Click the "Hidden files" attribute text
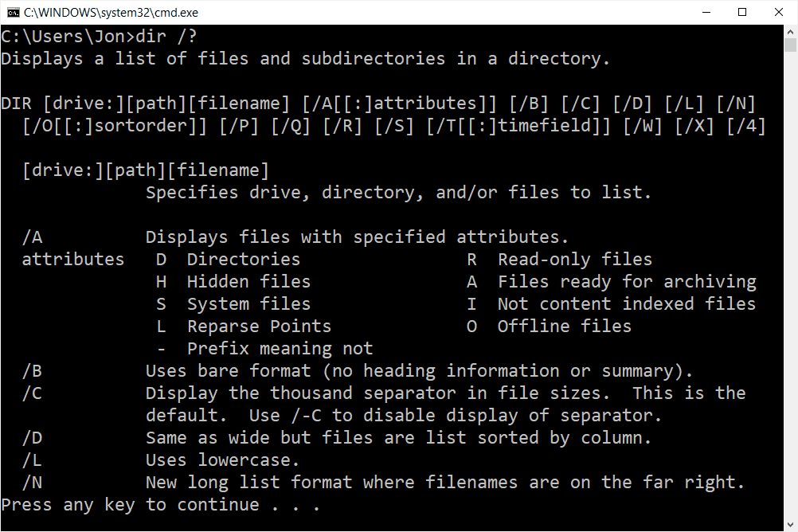798x532 pixels. [248, 282]
